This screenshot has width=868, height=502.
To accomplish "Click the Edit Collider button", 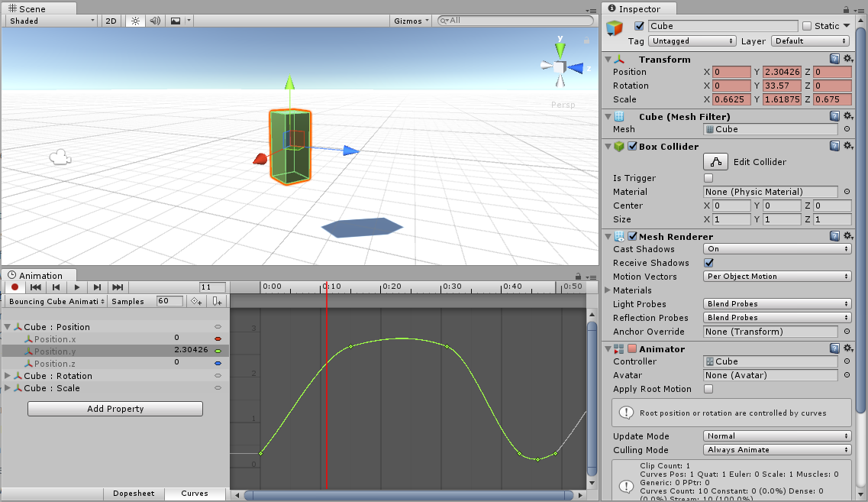I will 715,162.
